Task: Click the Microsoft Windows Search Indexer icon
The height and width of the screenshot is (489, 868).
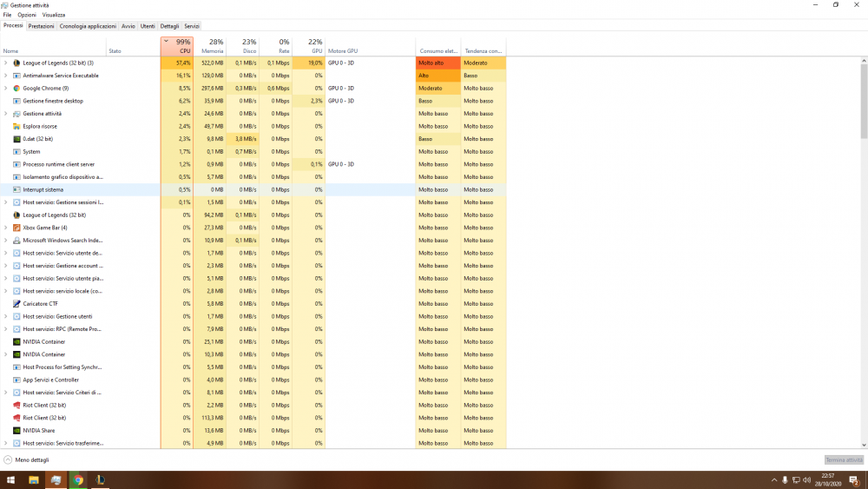Action: coord(16,241)
